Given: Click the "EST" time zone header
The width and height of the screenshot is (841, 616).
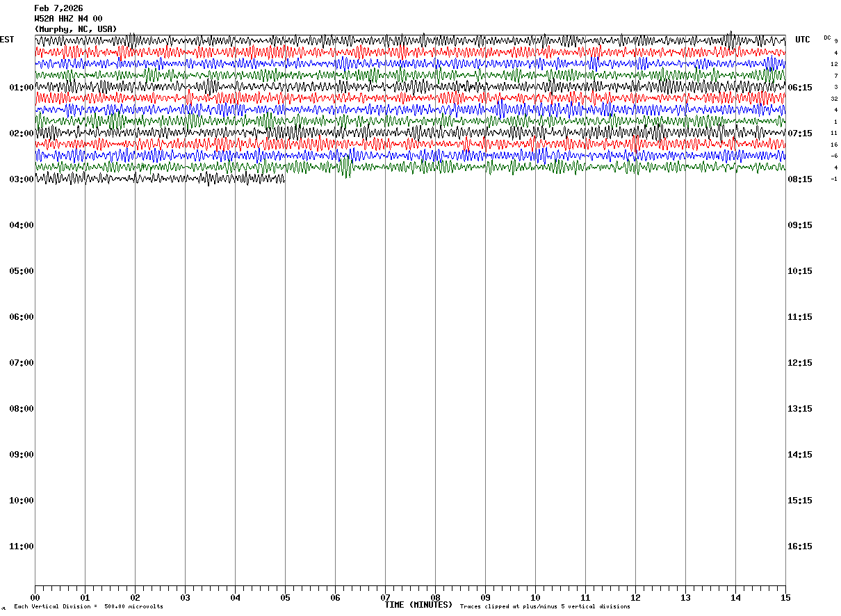Looking at the screenshot, I should pos(7,40).
